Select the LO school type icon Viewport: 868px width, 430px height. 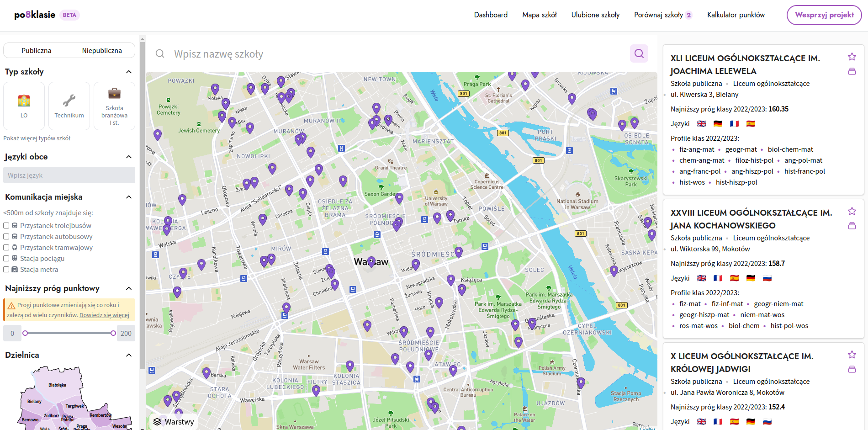(24, 106)
